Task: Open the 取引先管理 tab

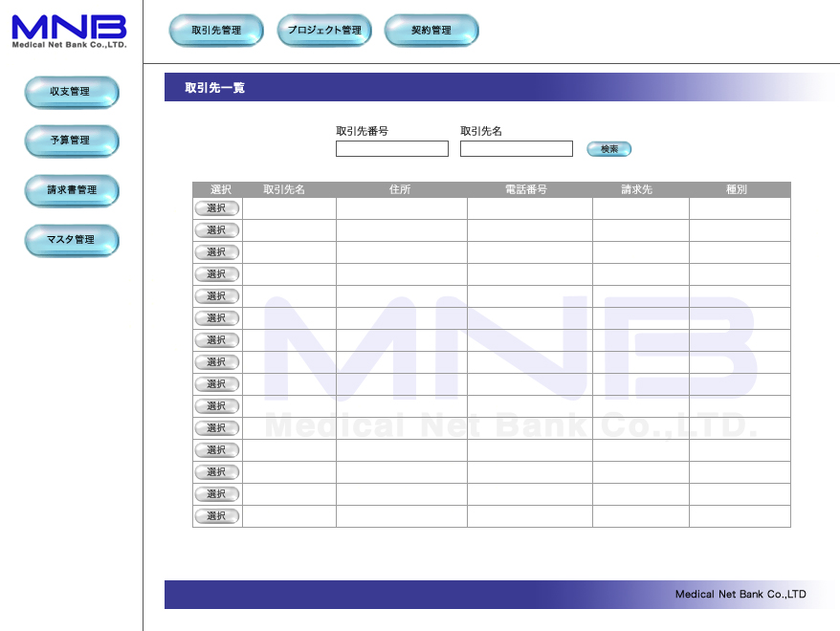Action: pyautogui.click(x=216, y=31)
